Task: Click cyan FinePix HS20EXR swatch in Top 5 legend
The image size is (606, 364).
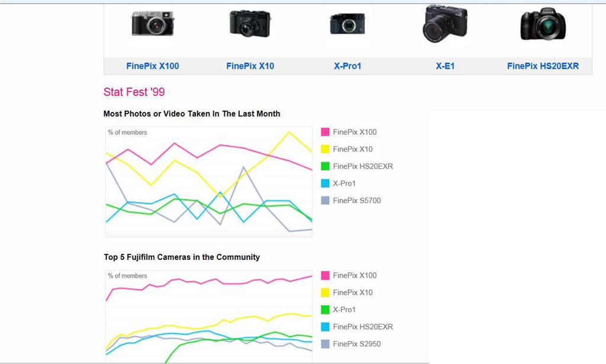Action: (x=325, y=327)
